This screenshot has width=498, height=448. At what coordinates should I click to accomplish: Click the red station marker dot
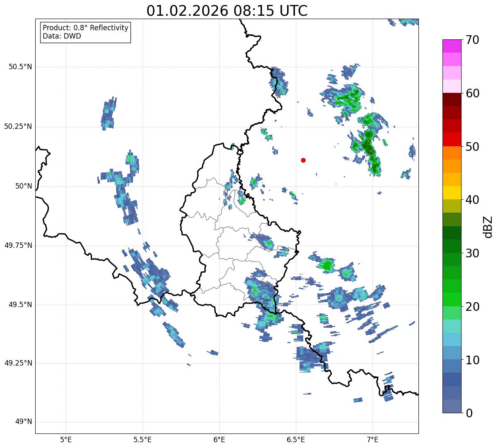(x=303, y=160)
